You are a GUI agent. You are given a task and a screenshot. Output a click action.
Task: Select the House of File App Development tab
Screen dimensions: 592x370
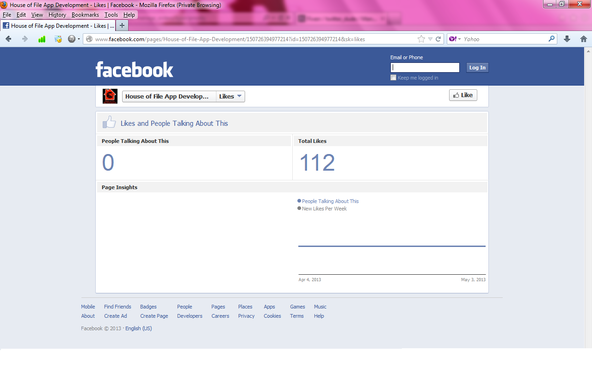pyautogui.click(x=58, y=26)
